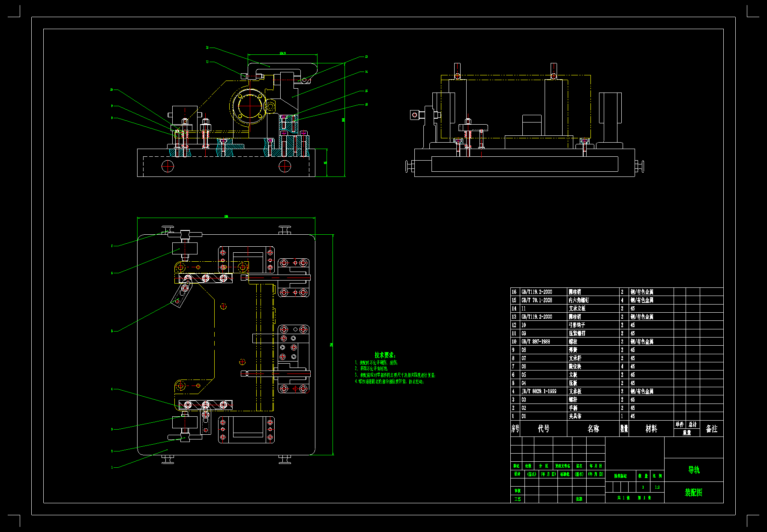Click the part name '支承杆'
Image resolution: width=767 pixels, height=532 pixels.
coord(575,358)
